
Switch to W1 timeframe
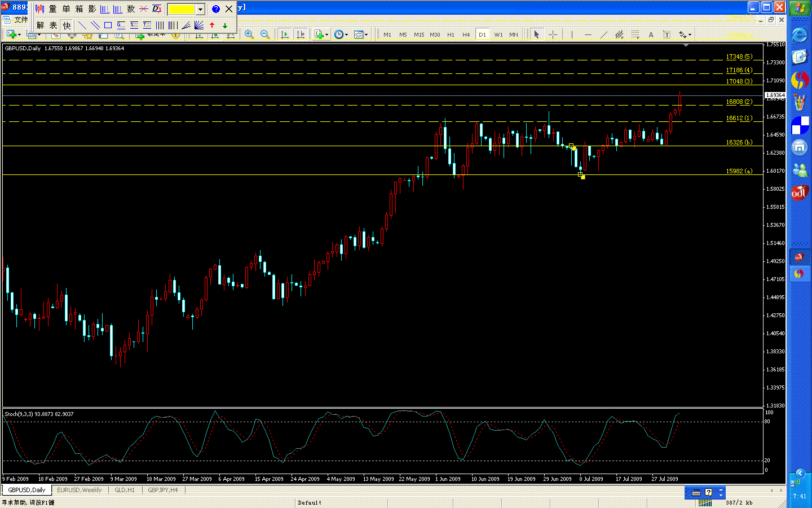(x=498, y=34)
